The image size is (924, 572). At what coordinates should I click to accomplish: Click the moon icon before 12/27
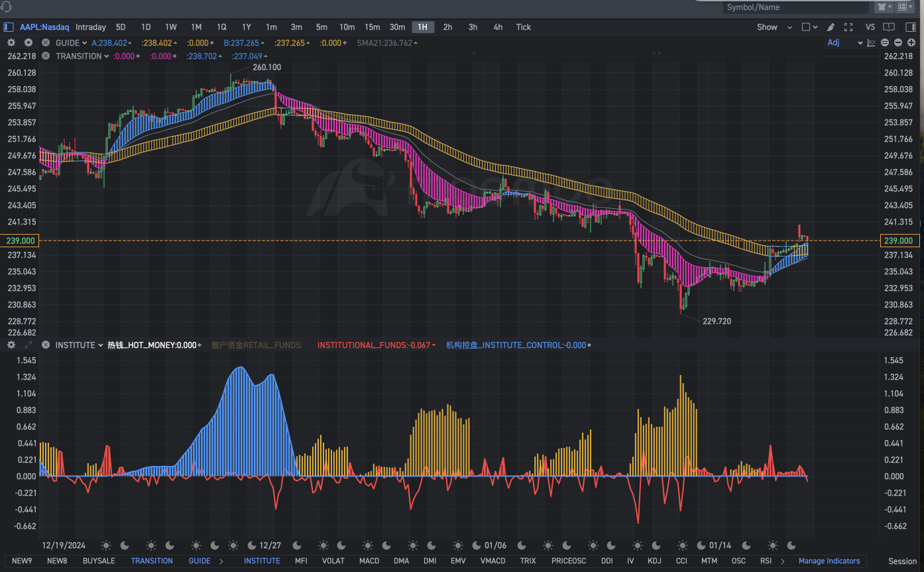point(252,545)
